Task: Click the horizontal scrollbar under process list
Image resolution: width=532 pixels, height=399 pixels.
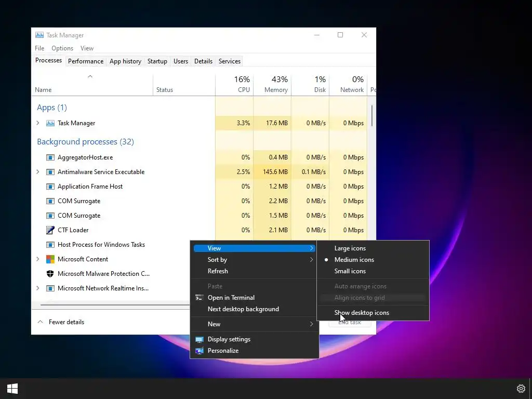Action: point(115,304)
